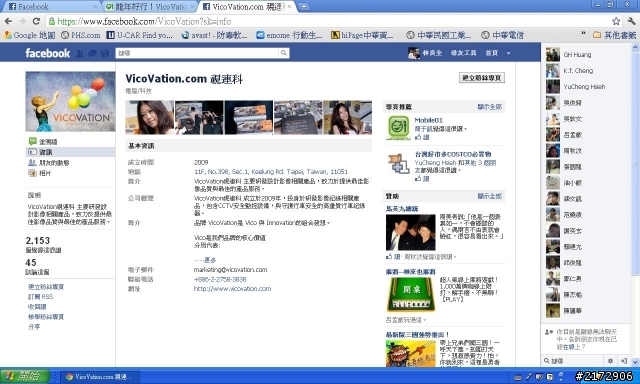Click the Mobile01 page icon
640x384 pixels.
point(398,127)
